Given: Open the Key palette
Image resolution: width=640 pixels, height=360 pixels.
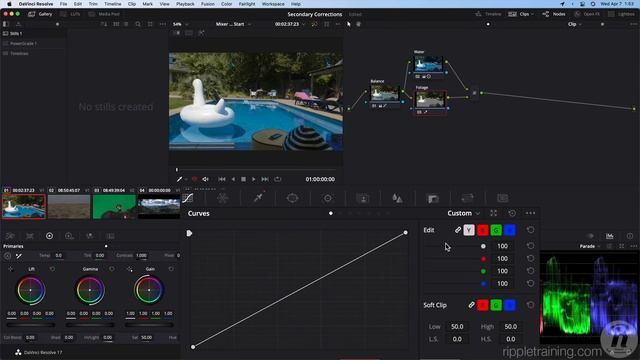Looking at the screenshot, I should click(x=433, y=198).
